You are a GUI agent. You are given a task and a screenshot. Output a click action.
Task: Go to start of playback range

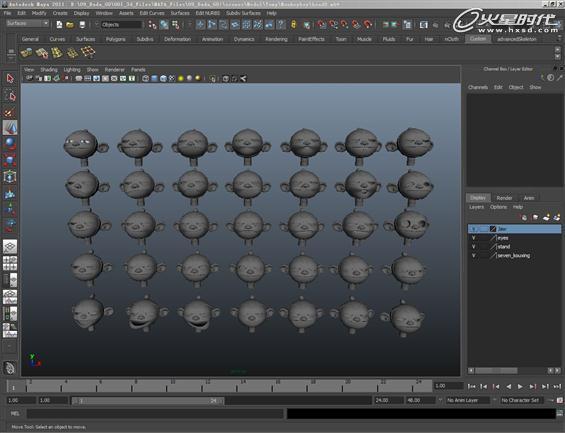(x=471, y=386)
